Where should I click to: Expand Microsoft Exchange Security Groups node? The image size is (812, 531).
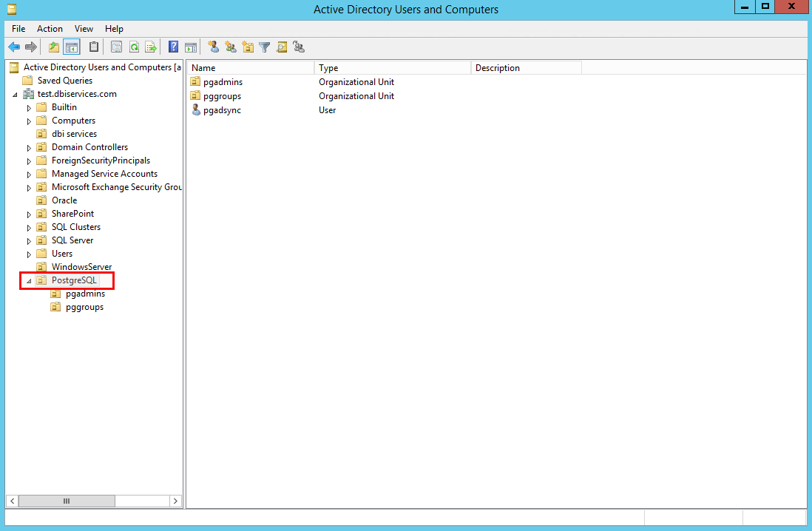29,188
